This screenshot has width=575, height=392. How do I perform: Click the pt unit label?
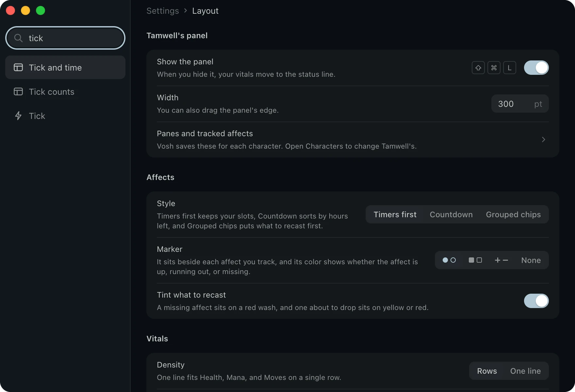coord(538,104)
